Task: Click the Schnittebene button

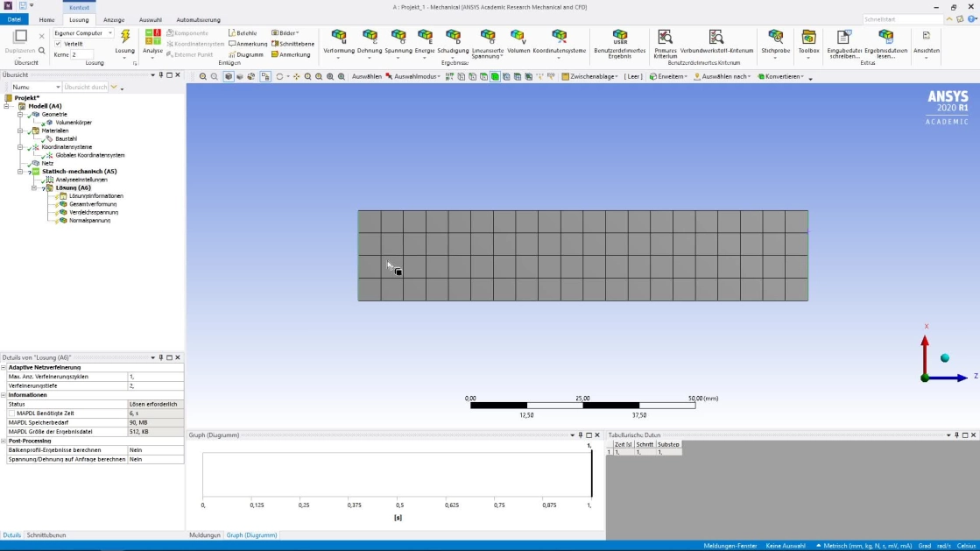Action: click(293, 44)
